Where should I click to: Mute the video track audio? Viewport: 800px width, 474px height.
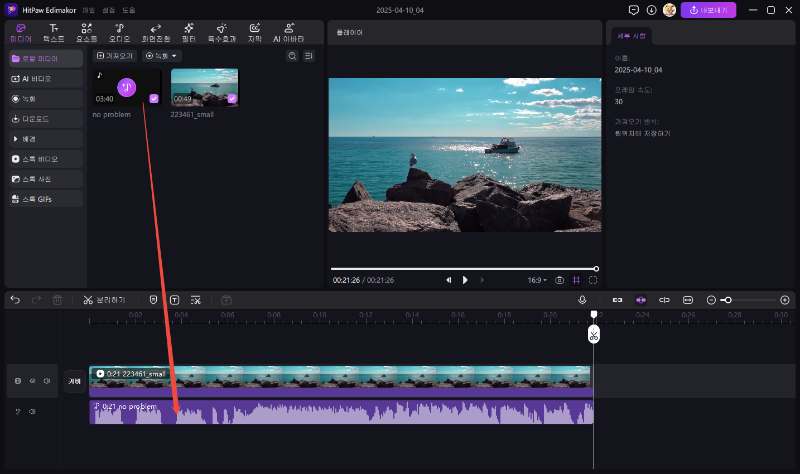click(x=46, y=381)
